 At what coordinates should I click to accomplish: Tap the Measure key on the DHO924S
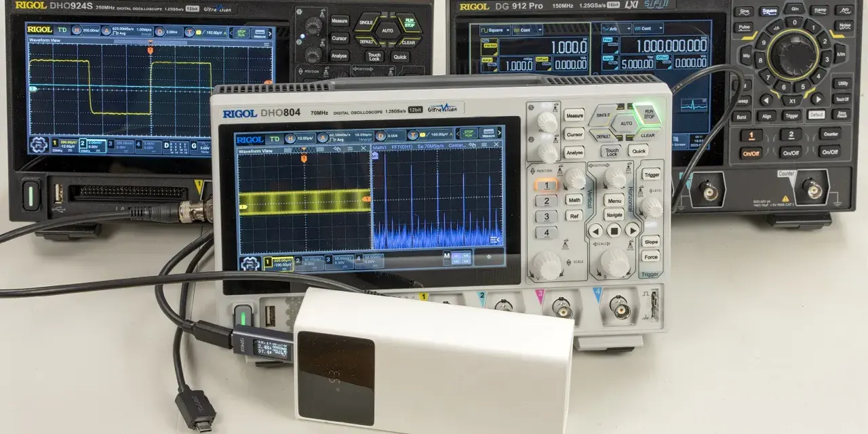(x=340, y=20)
